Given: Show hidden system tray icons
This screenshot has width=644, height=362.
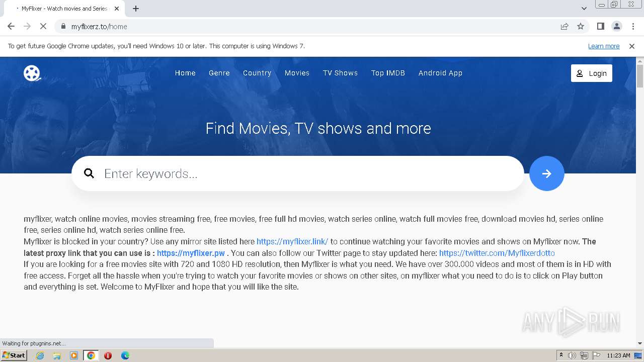Looking at the screenshot, I should coord(561,355).
